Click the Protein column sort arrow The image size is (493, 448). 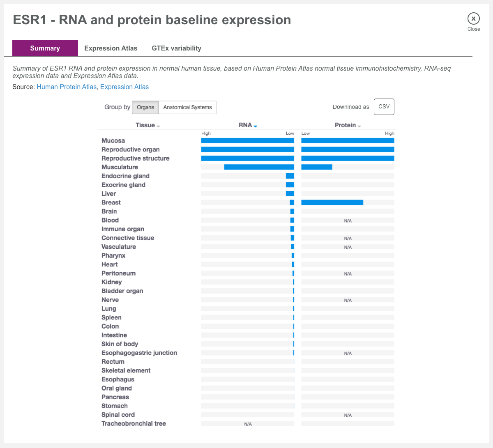pos(360,126)
